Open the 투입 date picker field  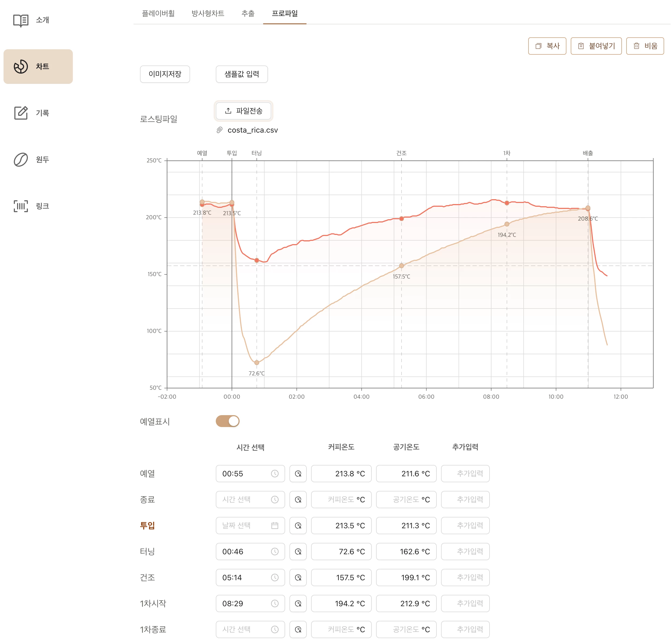pyautogui.click(x=250, y=526)
